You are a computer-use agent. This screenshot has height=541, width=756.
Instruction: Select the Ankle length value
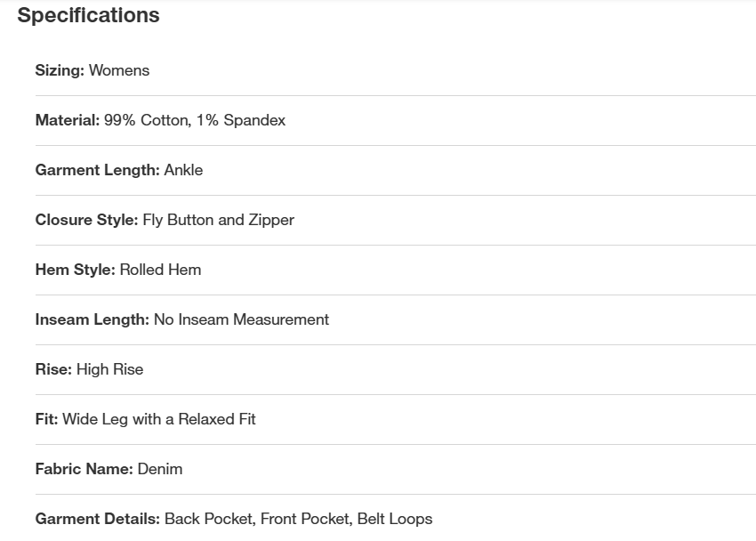coord(183,170)
